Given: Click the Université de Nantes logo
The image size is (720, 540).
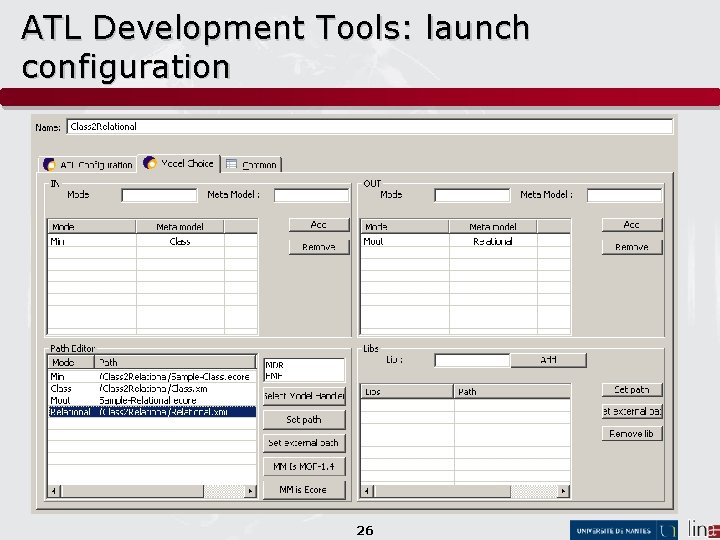Looking at the screenshot, I should pos(624,530).
